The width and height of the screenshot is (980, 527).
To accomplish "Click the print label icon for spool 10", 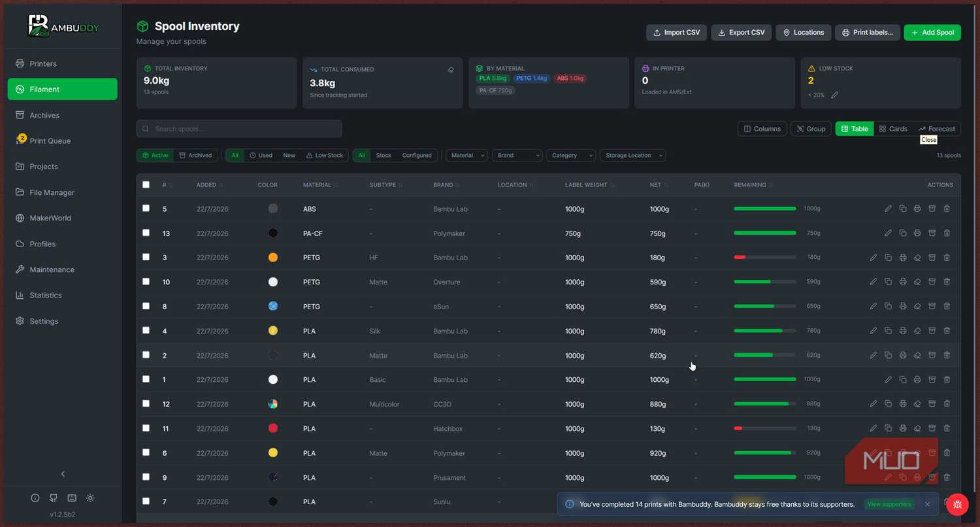I will (x=902, y=282).
